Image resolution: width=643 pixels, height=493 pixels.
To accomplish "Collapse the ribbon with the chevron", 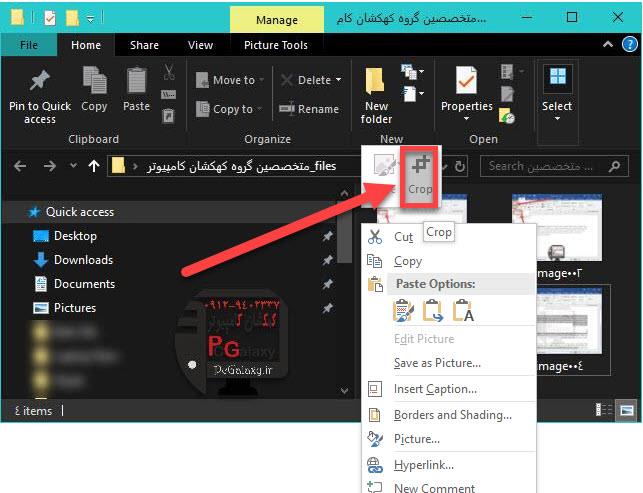I will coord(608,44).
